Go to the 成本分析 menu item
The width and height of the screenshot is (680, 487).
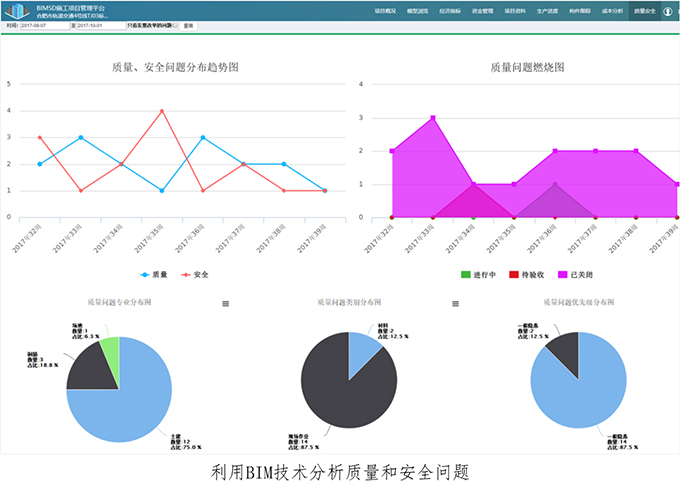(x=612, y=11)
